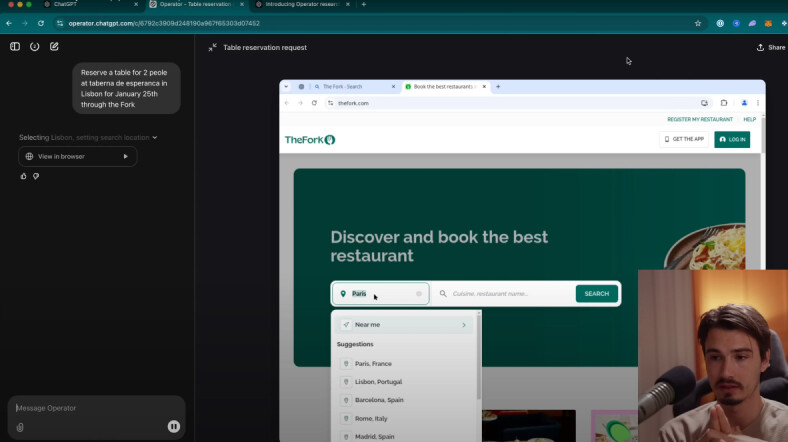Click the outer browser forward arrow
The width and height of the screenshot is (788, 442).
tap(25, 23)
